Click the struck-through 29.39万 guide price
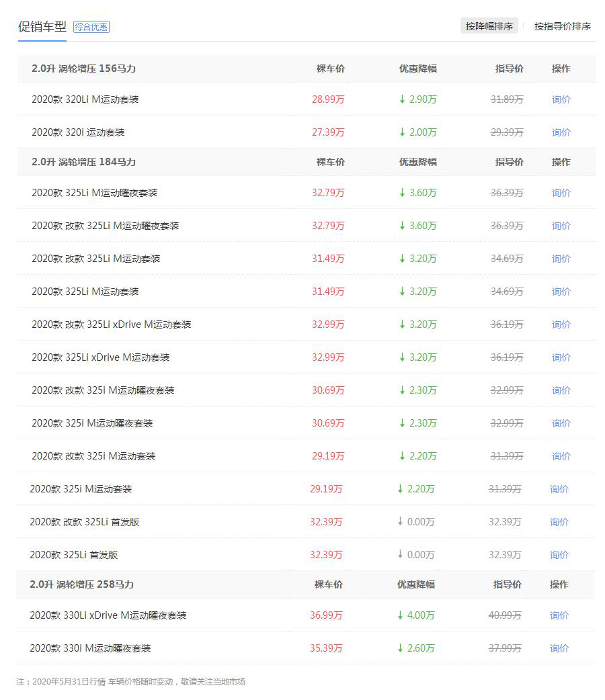This screenshot has height=700, width=605. coord(507,132)
